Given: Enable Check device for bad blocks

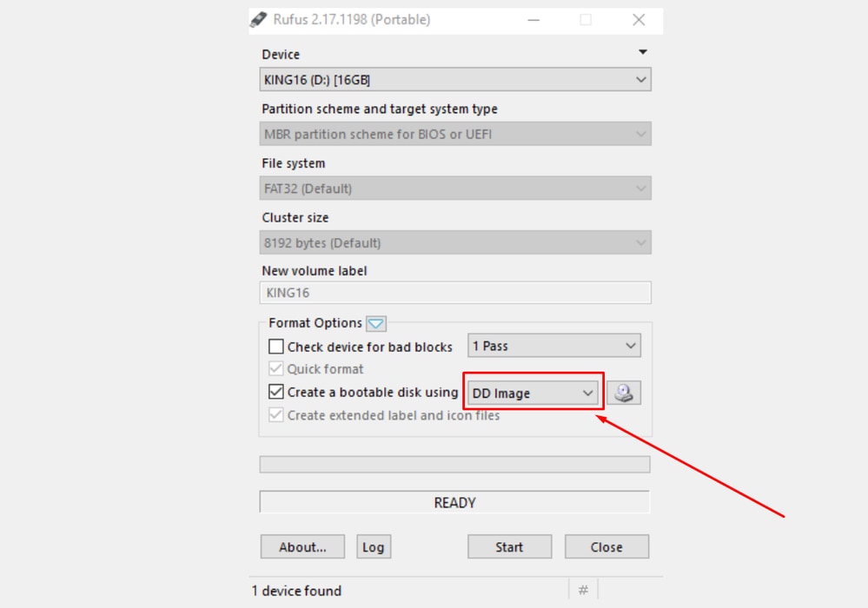Looking at the screenshot, I should click(x=275, y=347).
